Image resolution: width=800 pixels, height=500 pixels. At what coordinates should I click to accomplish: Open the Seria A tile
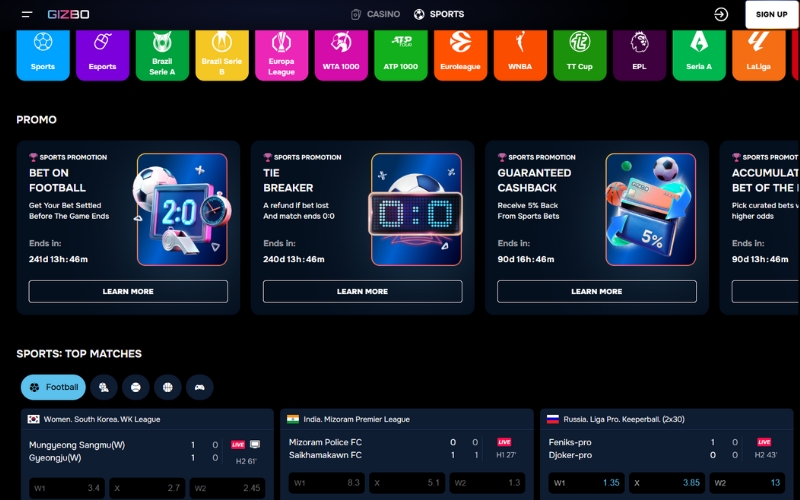[x=699, y=55]
